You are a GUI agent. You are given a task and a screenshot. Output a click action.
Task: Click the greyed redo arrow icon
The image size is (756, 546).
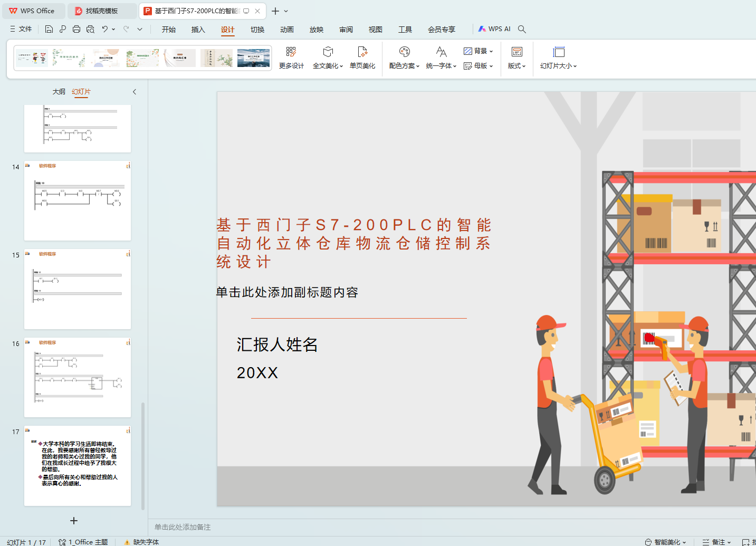coord(126,29)
